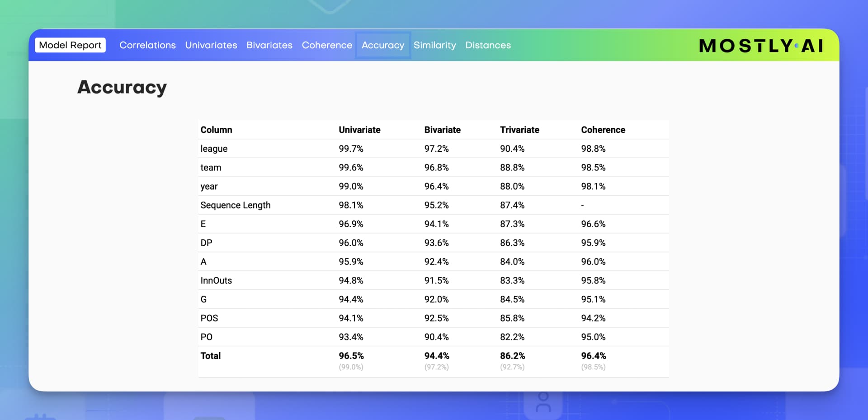The width and height of the screenshot is (868, 420).
Task: Click the Accuracy page heading
Action: pos(122,88)
